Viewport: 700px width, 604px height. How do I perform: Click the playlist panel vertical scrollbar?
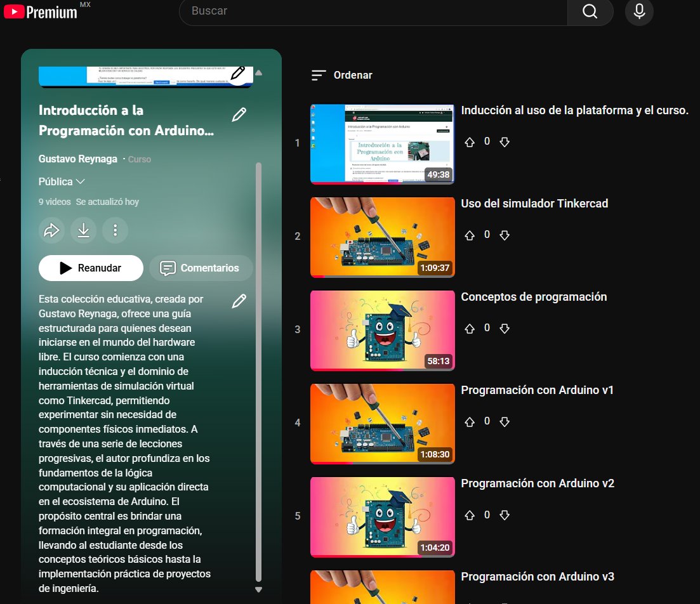[x=258, y=372]
